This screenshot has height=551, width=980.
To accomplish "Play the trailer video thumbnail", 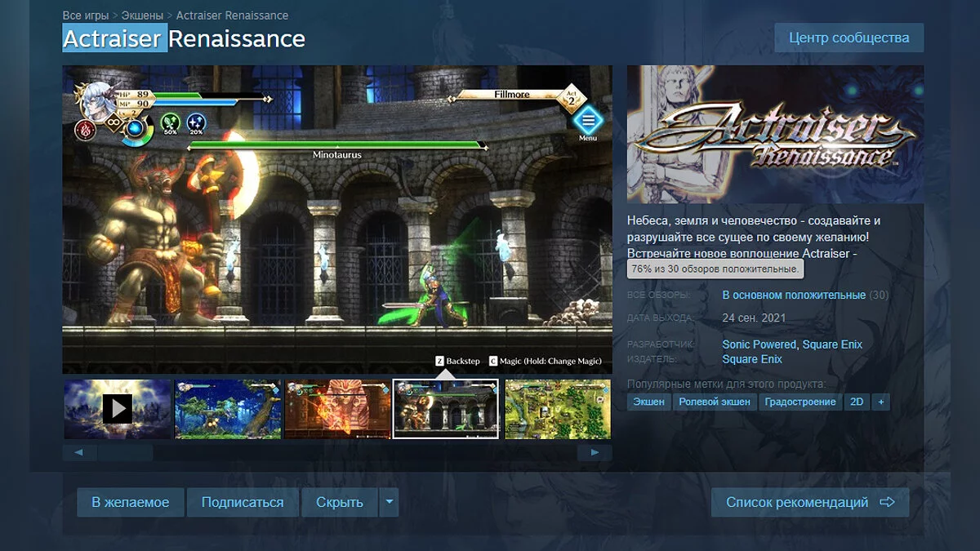I will 117,409.
